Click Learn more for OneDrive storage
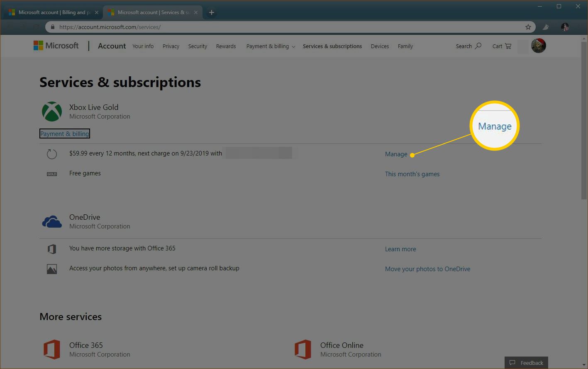Image resolution: width=588 pixels, height=369 pixels. pos(400,249)
